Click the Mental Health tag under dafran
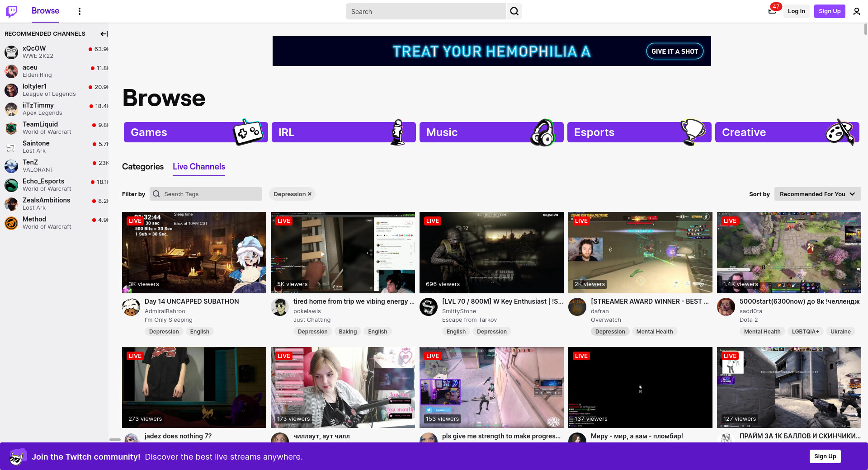The image size is (868, 470). 654,332
